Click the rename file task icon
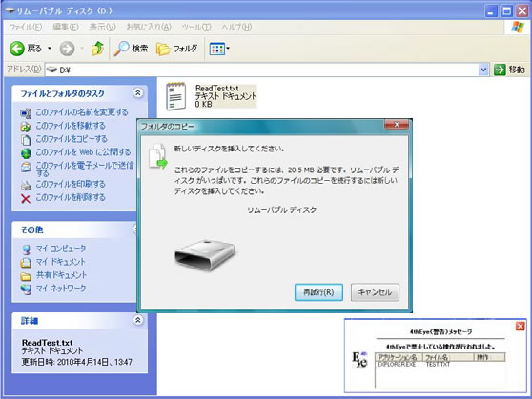Image resolution: width=532 pixels, height=399 pixels. coord(26,113)
